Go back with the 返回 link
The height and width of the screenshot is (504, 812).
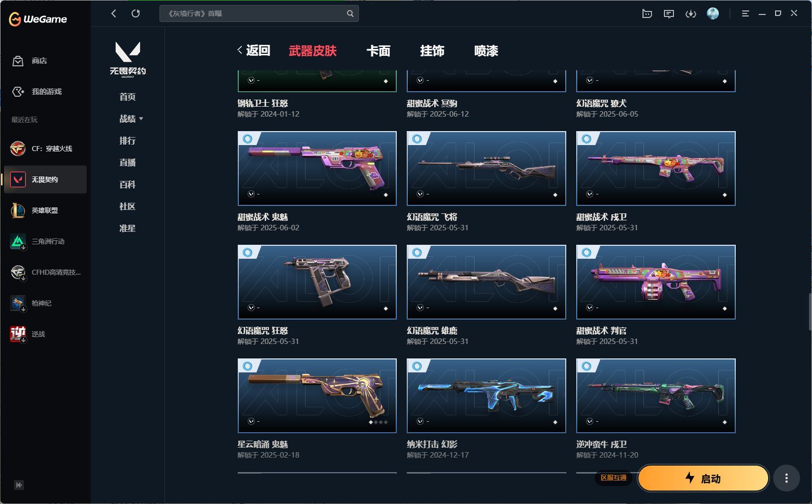(x=254, y=50)
